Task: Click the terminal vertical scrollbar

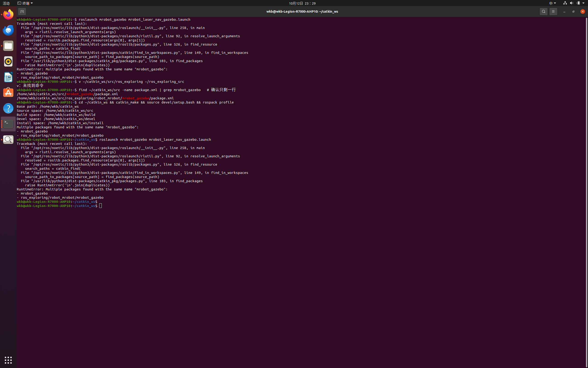Action: tap(586, 192)
